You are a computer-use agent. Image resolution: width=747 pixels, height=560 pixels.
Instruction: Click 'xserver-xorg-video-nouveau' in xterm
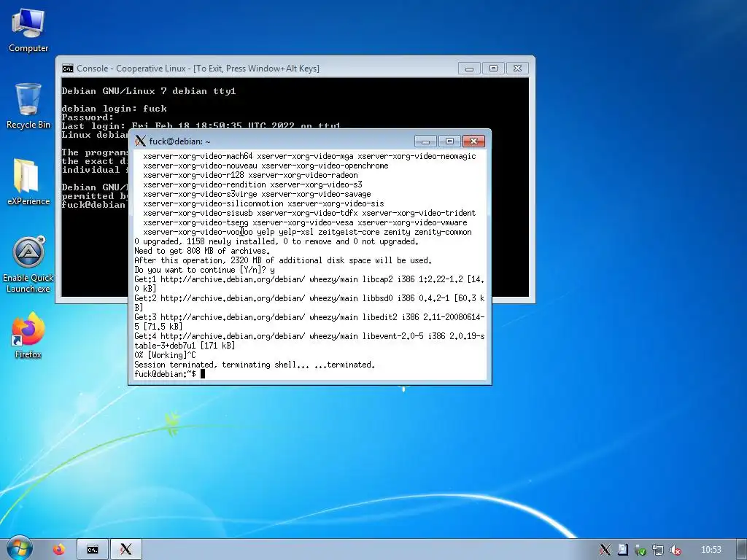pyautogui.click(x=200, y=166)
